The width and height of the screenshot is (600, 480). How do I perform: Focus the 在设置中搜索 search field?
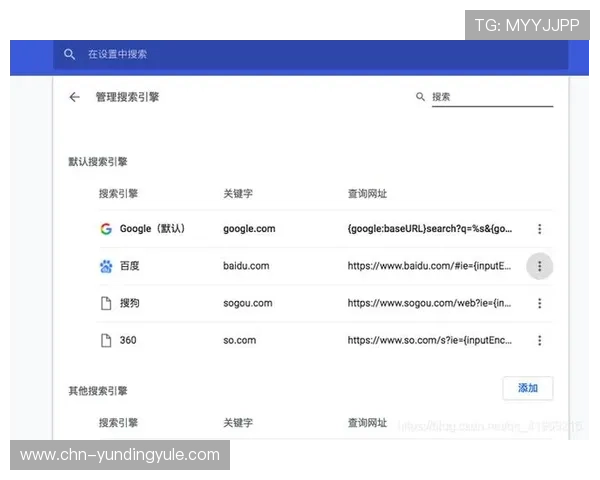(x=310, y=54)
